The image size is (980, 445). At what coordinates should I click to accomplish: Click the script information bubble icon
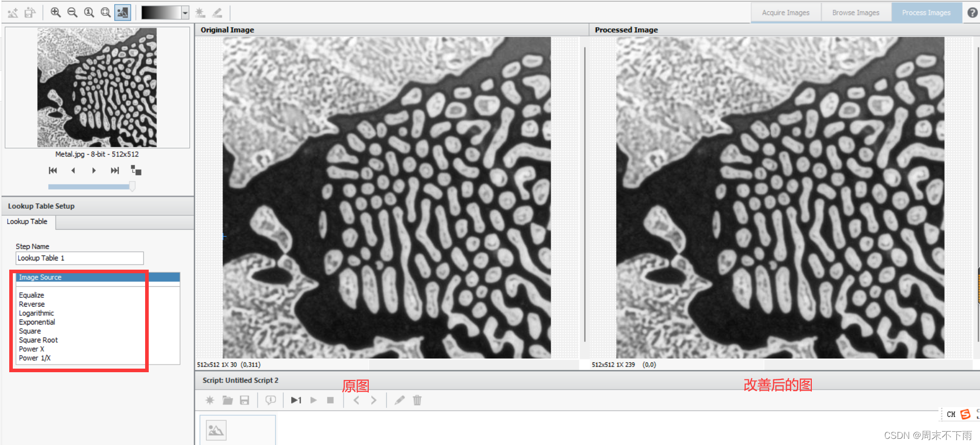(x=270, y=400)
